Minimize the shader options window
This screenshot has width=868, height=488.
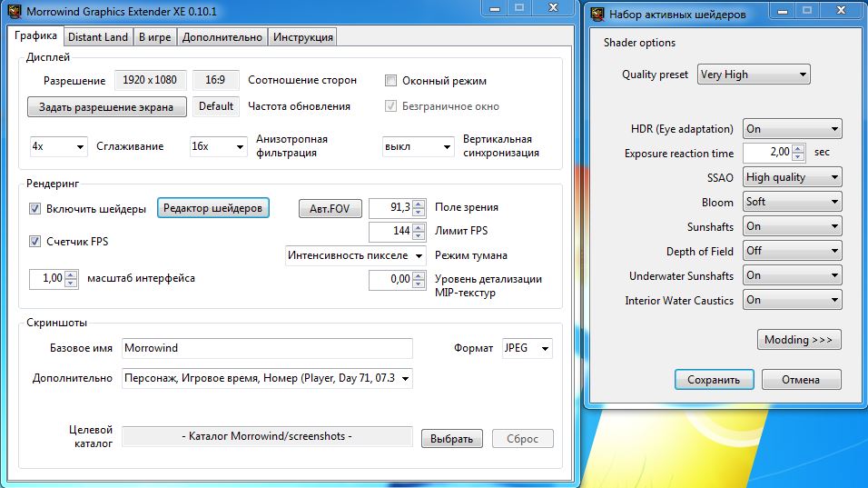[782, 11]
